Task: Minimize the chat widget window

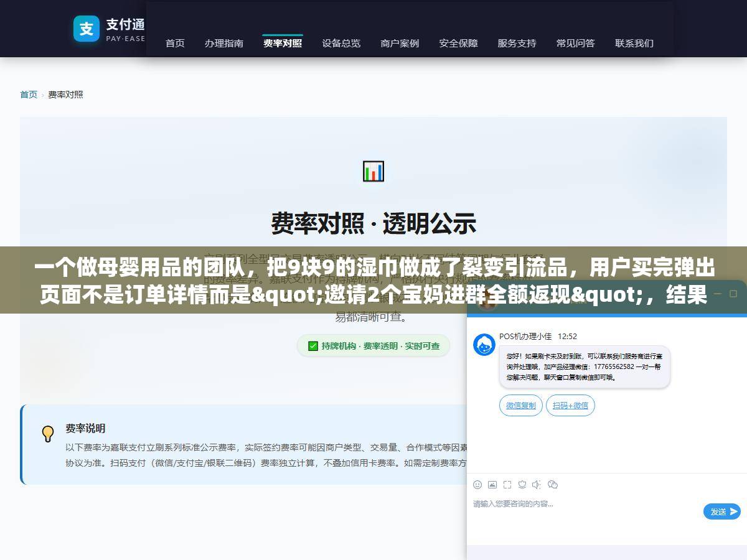Action: [x=717, y=292]
